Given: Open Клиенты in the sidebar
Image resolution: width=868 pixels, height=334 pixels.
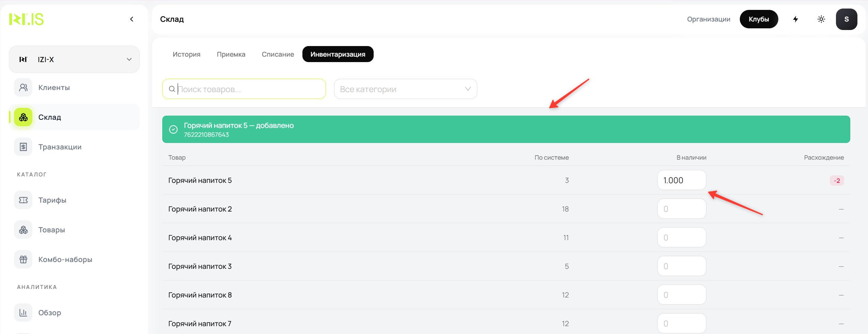Looking at the screenshot, I should [x=74, y=88].
